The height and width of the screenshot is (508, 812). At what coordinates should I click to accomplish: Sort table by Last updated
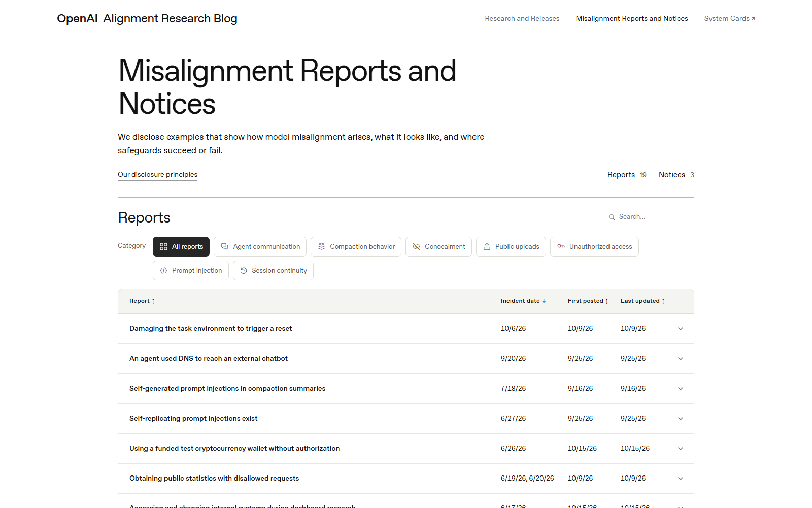click(x=642, y=301)
